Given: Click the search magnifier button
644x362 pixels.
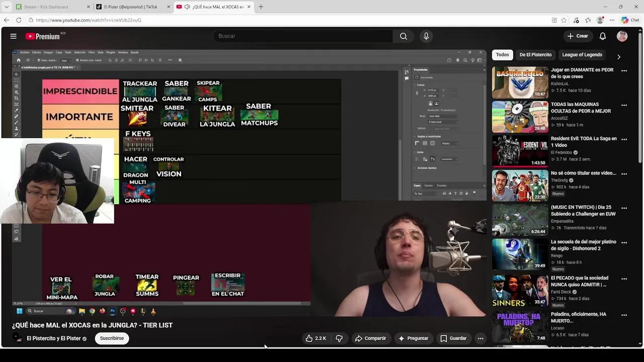Looking at the screenshot, I should pos(404,36).
